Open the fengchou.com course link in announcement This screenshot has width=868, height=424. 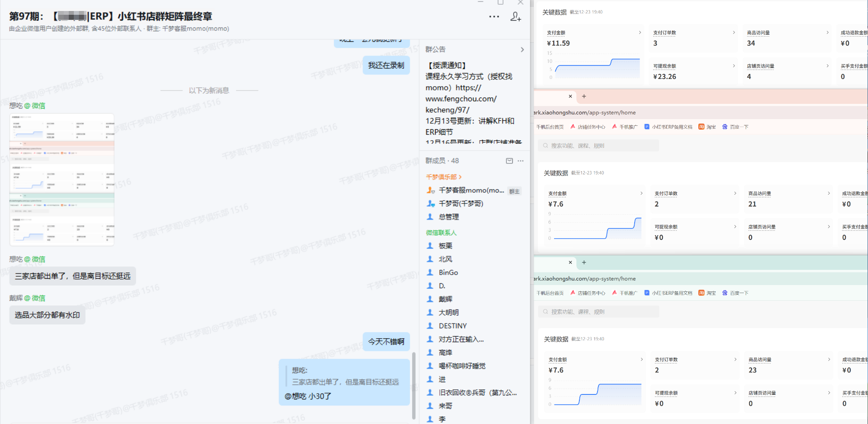point(461,99)
